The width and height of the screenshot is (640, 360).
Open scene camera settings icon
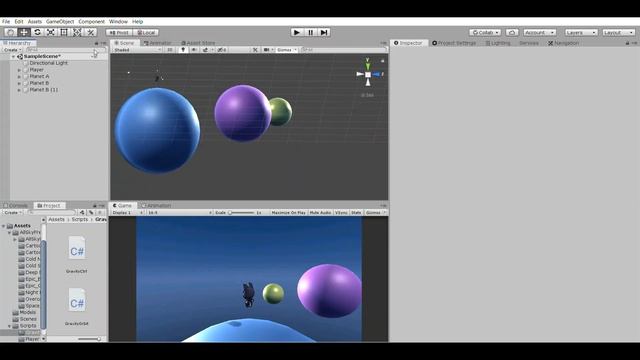click(x=267, y=50)
